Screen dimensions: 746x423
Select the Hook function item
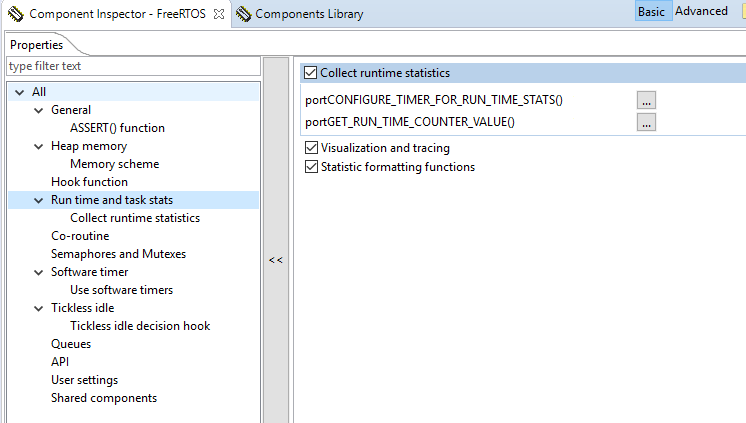89,182
